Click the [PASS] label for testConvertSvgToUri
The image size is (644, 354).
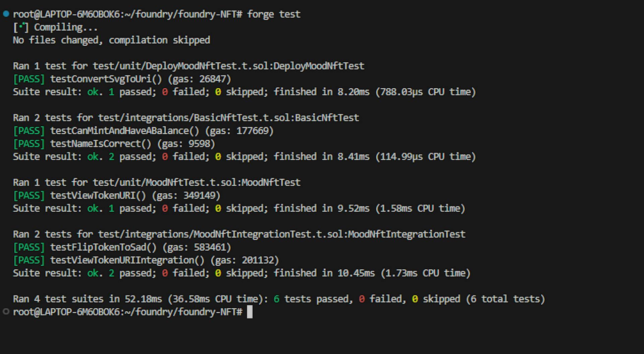point(29,79)
